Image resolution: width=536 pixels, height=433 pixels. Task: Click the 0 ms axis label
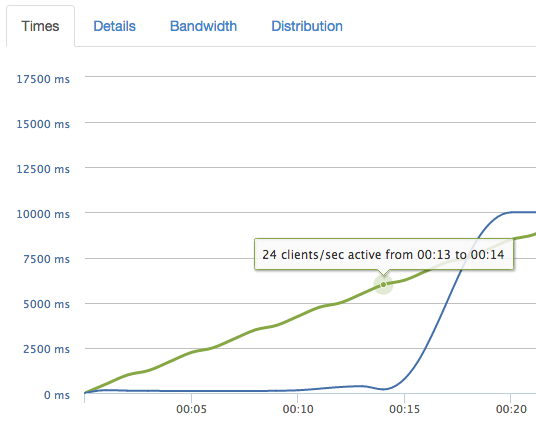pyautogui.click(x=57, y=395)
